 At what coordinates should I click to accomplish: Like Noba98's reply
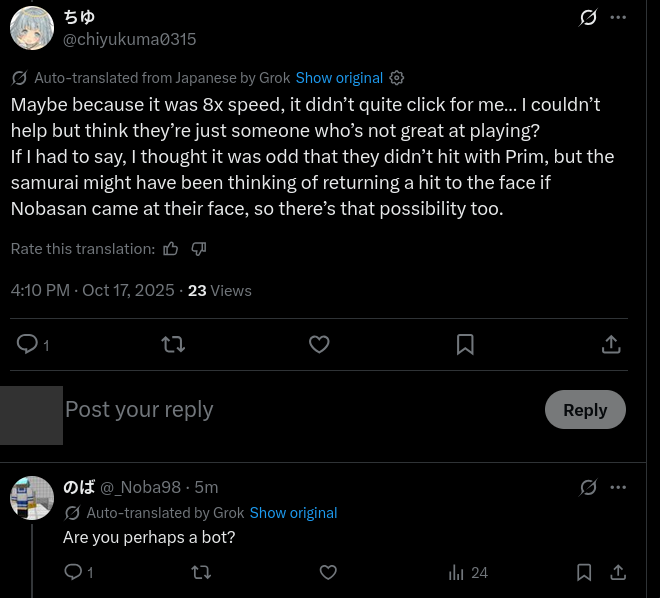(328, 572)
